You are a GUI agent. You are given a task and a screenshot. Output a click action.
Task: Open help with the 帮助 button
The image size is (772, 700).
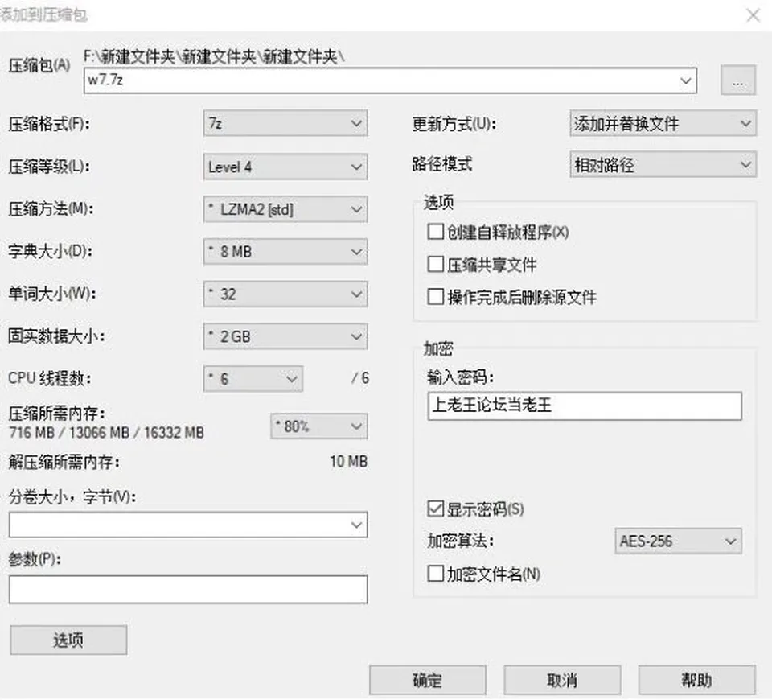[696, 681]
